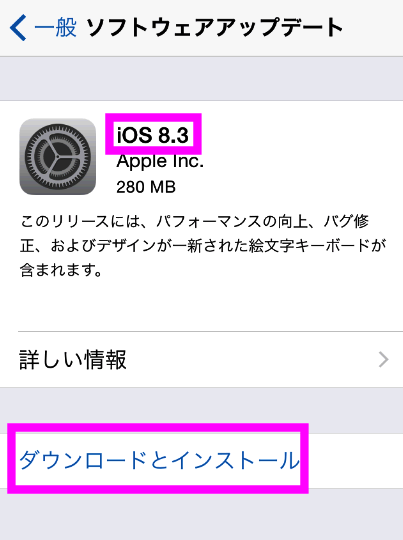Click the separator line above 詳しい情報
Viewport: 403px width, 540px height.
[x=210, y=332]
